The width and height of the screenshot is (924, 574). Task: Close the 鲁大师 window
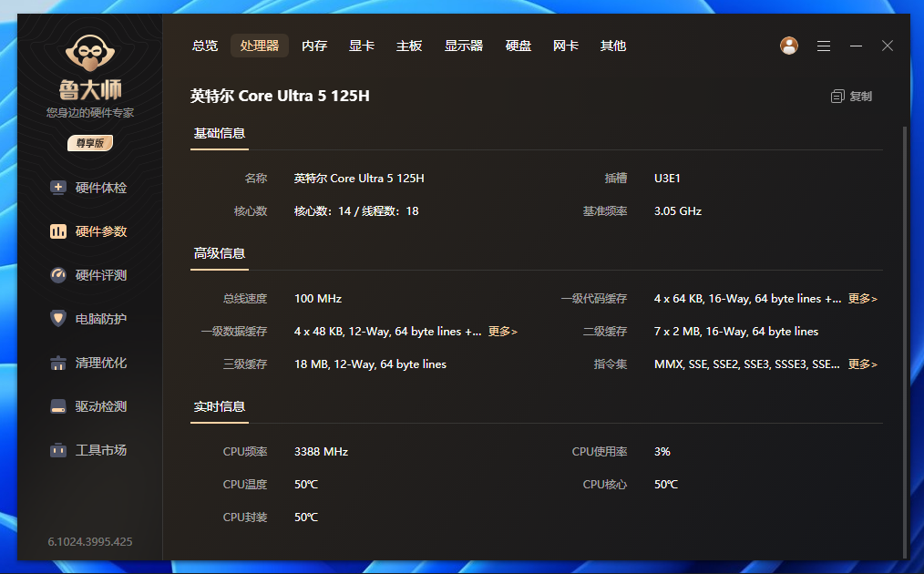pos(888,46)
